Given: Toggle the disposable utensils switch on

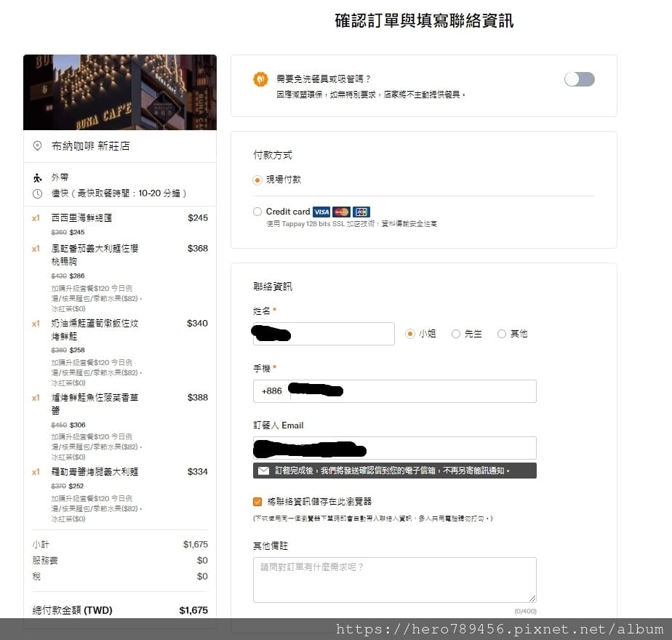Looking at the screenshot, I should point(580,79).
